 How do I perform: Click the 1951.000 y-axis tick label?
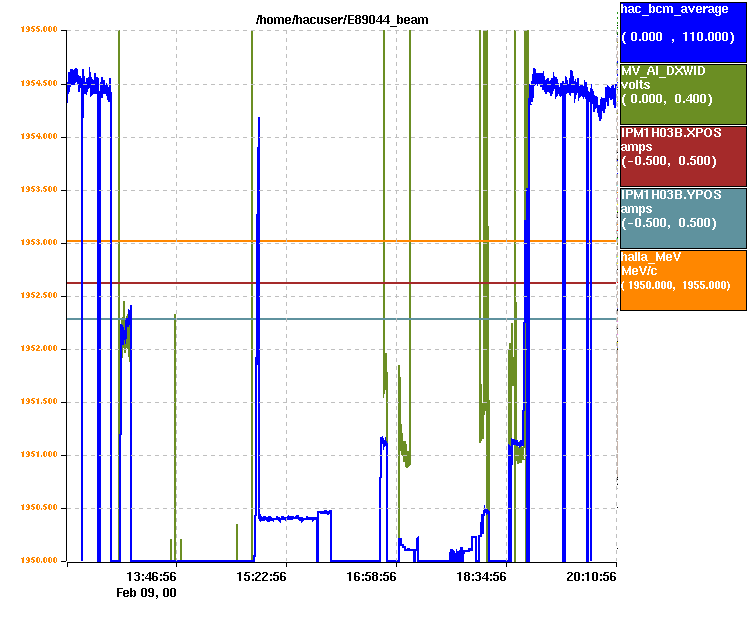(x=39, y=455)
